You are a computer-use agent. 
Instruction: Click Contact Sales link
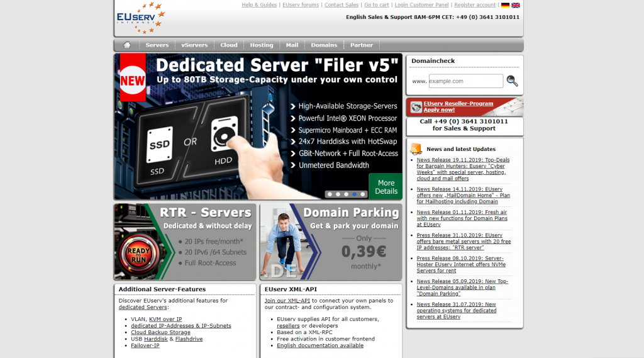pyautogui.click(x=341, y=5)
